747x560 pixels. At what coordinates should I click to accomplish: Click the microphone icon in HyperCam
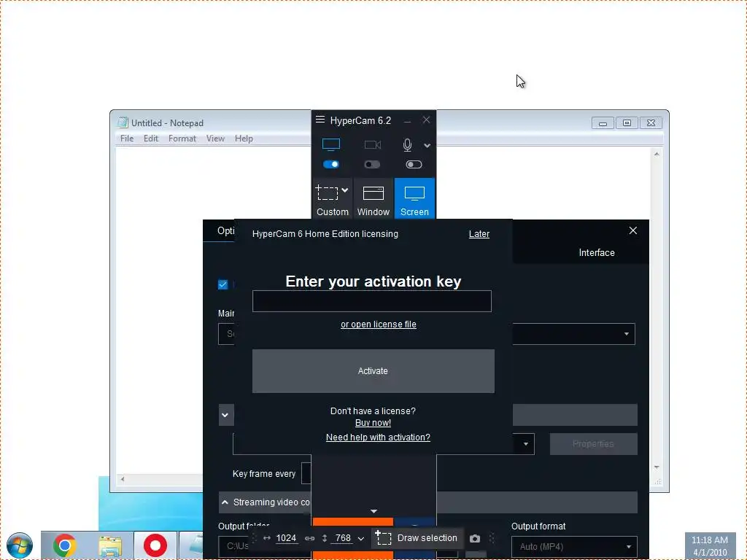(407, 145)
